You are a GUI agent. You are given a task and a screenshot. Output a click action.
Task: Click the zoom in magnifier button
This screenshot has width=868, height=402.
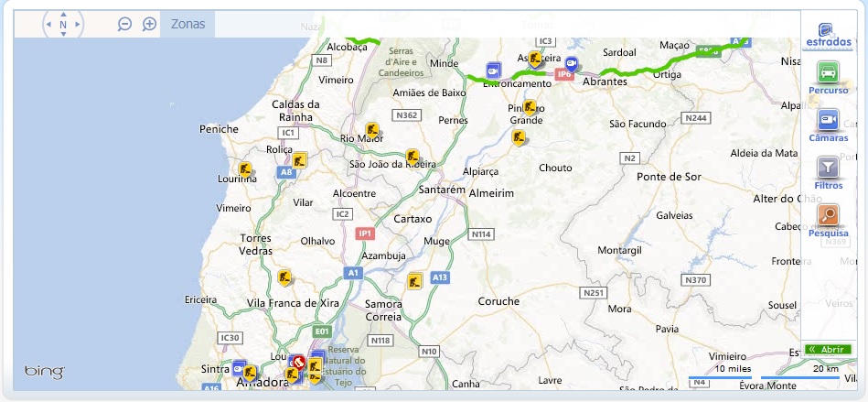click(149, 24)
